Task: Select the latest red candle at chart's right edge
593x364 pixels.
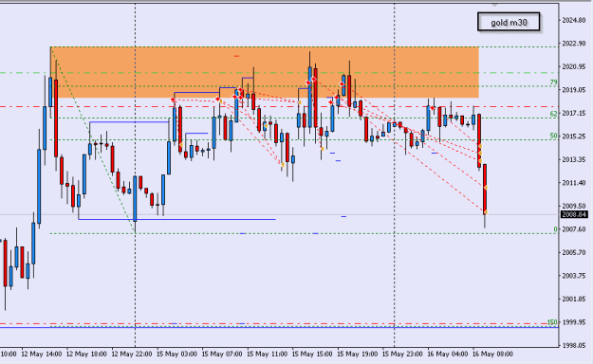Action: (485, 189)
